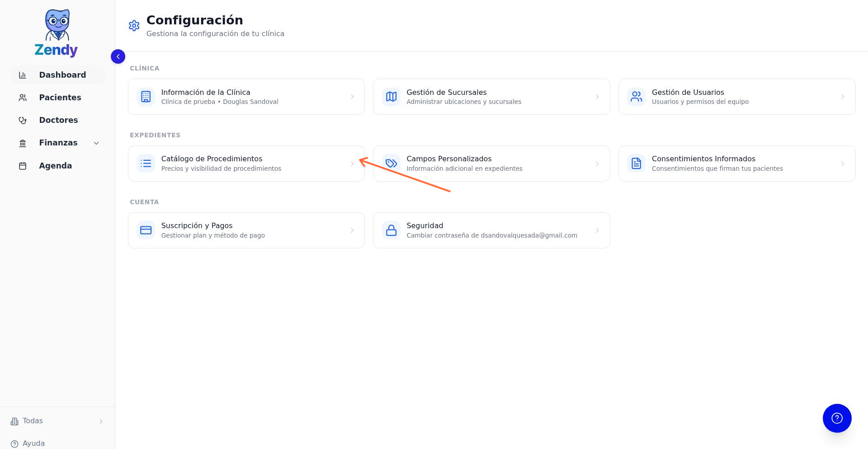The width and height of the screenshot is (868, 449).
Task: Select Pacientes in the sidebar menu
Action: tap(60, 97)
